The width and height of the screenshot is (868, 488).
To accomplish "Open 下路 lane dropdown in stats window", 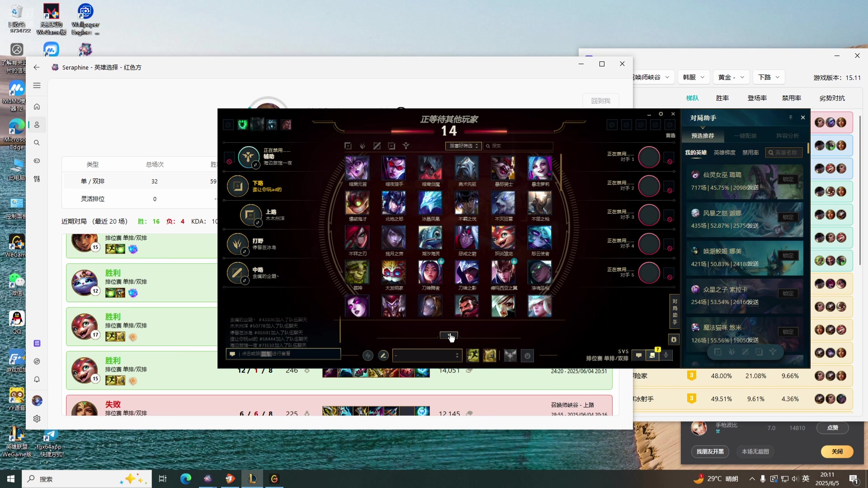I will tap(769, 77).
